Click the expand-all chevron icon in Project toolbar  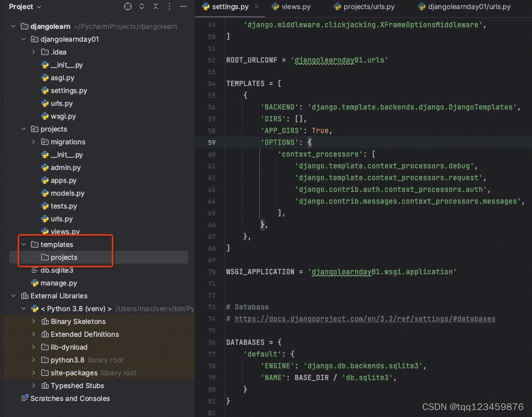(141, 6)
